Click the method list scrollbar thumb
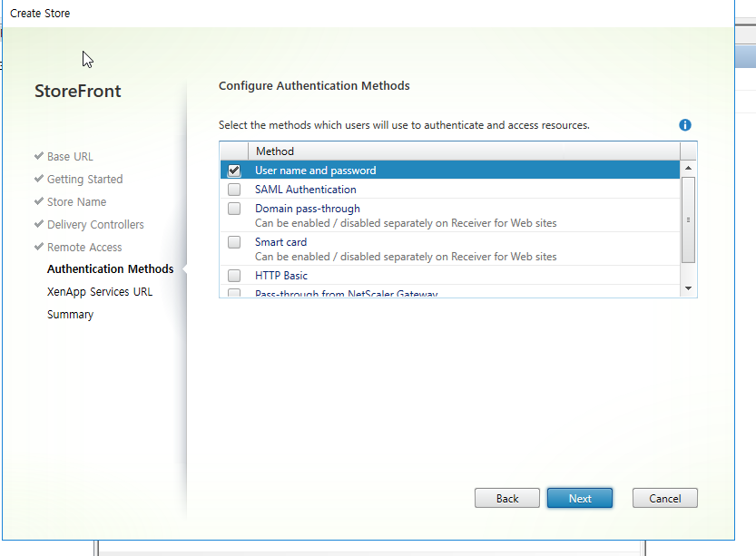 pyautogui.click(x=688, y=219)
